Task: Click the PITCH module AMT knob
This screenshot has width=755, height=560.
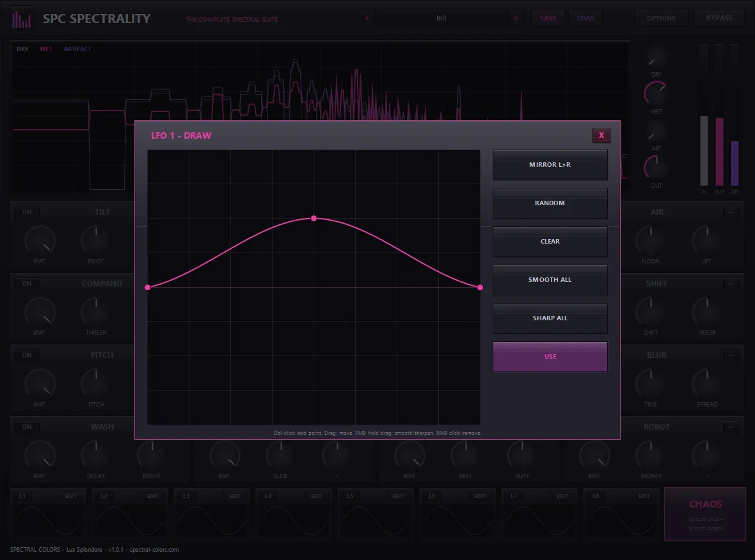Action: coord(40,384)
